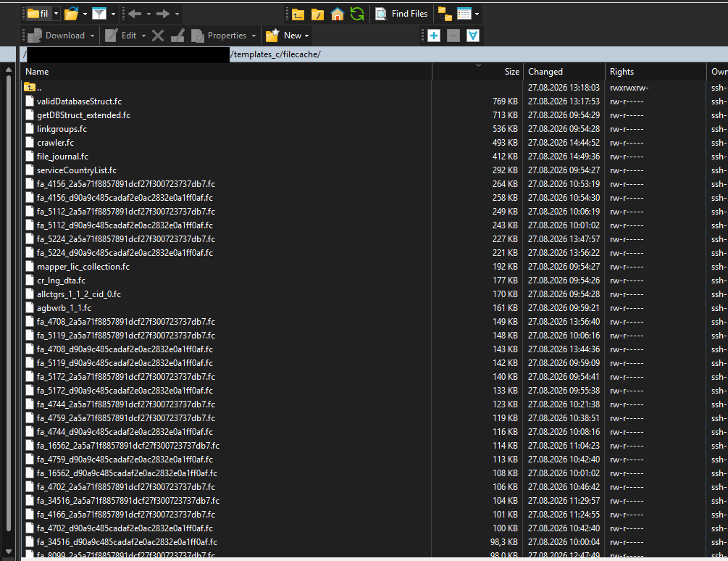Expand the Filter dropdown arrow

[113, 14]
